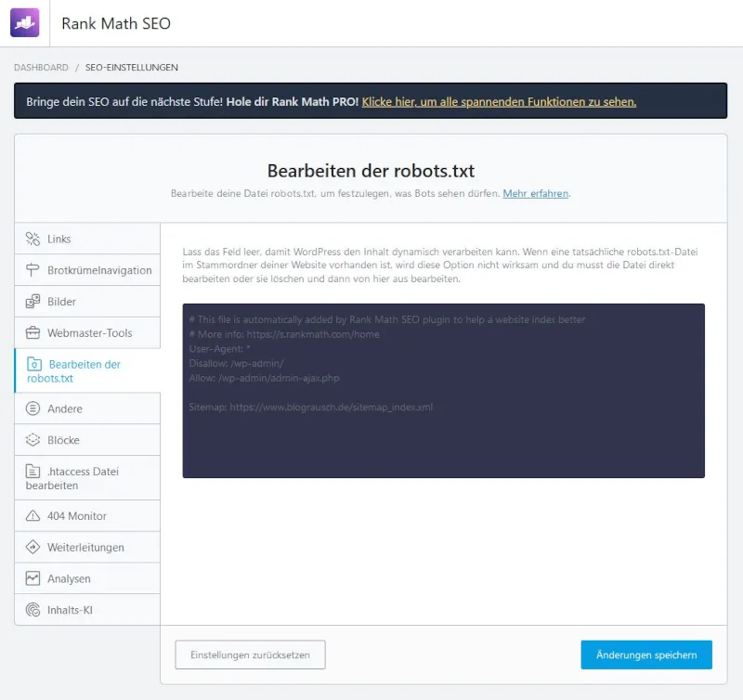743x700 pixels.
Task: Click the Bilder images icon
Action: pos(33,301)
